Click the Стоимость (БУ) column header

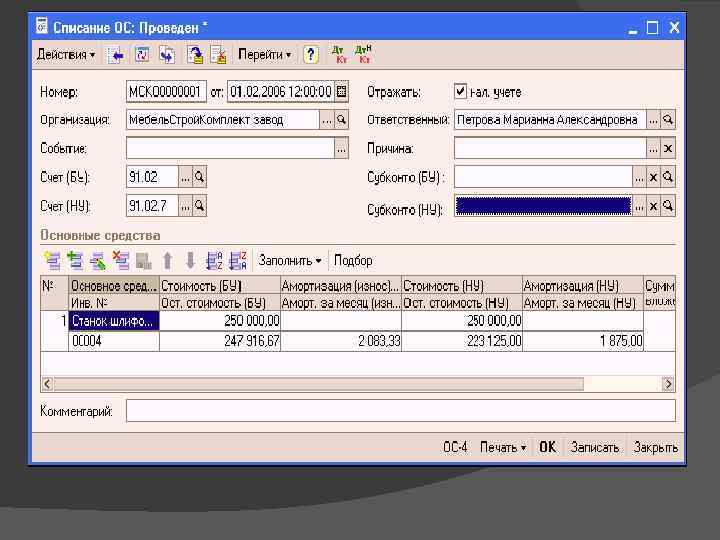click(220, 286)
